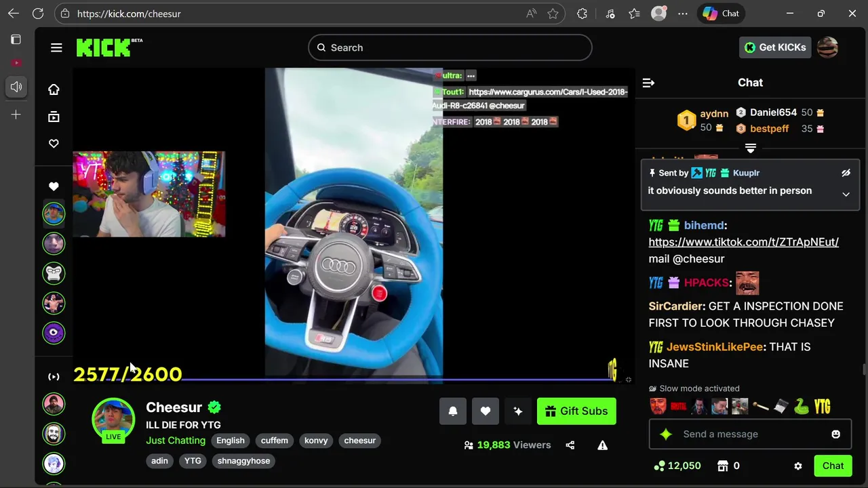This screenshot has height=488, width=868.
Task: Report stream with warning triangle icon
Action: [602, 445]
